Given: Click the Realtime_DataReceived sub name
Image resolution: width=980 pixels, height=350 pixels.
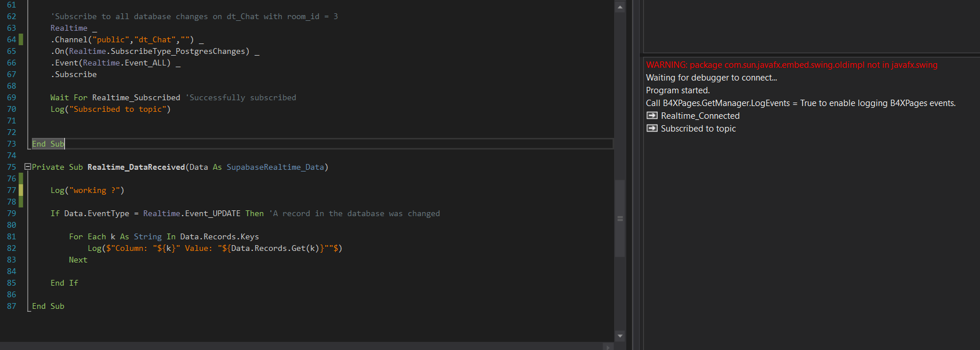Looking at the screenshot, I should pos(136,167).
